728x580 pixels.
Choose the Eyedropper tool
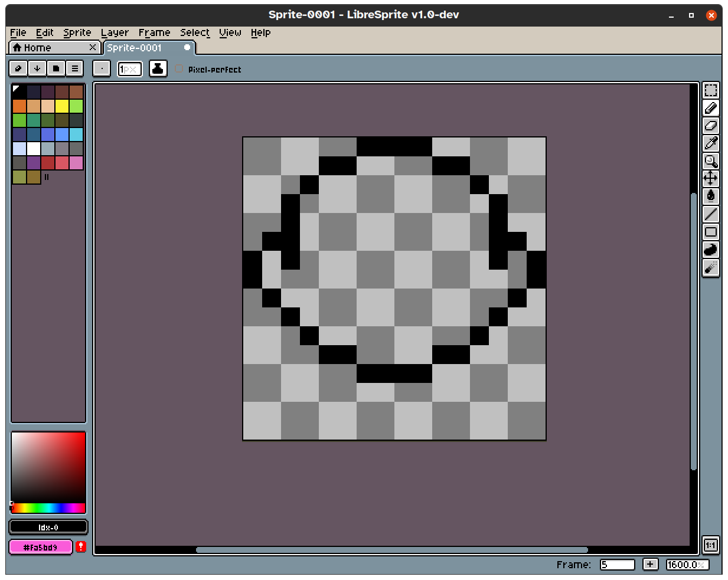pos(711,143)
